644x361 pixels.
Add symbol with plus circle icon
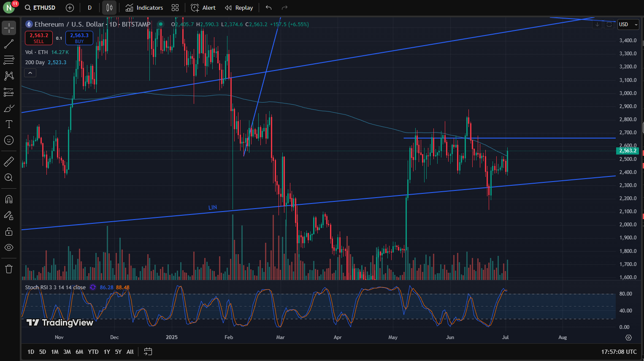pos(70,8)
